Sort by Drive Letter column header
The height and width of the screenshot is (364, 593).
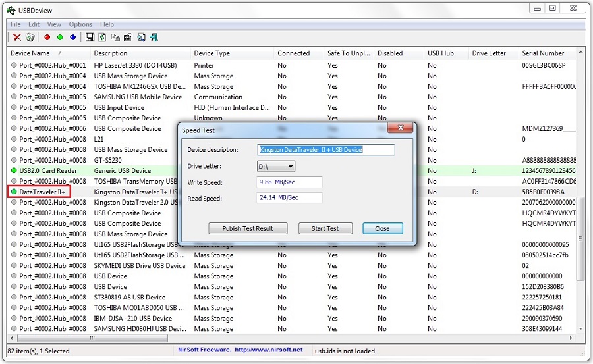[494, 53]
